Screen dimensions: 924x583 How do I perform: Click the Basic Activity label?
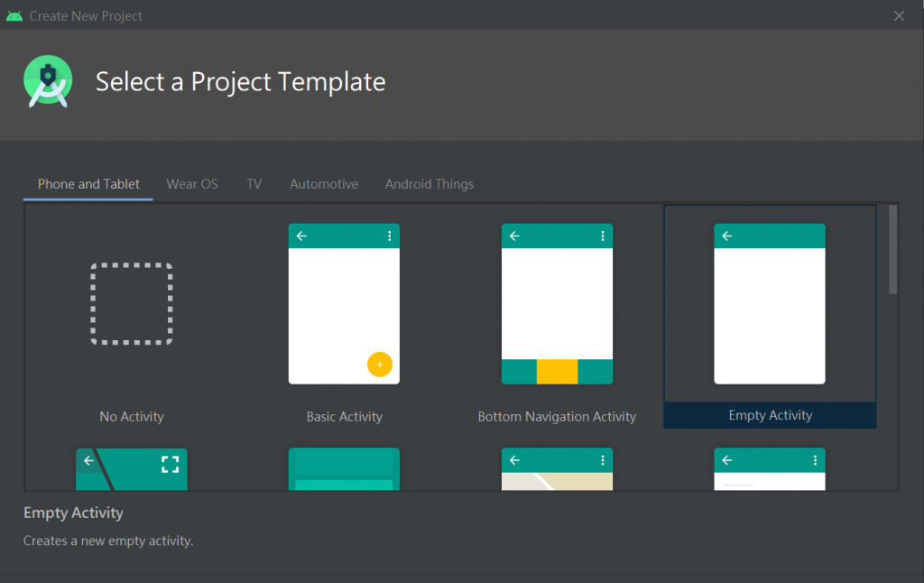click(x=344, y=417)
